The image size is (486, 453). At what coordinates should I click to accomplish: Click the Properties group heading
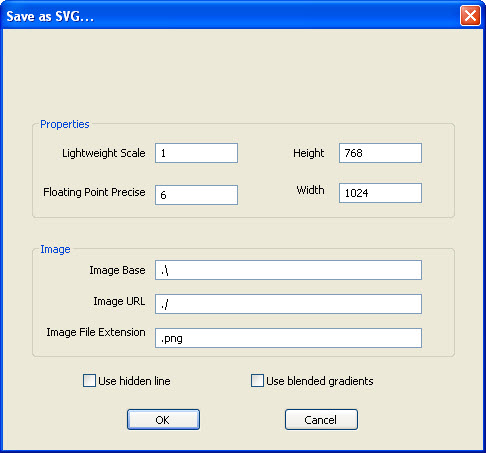[65, 124]
